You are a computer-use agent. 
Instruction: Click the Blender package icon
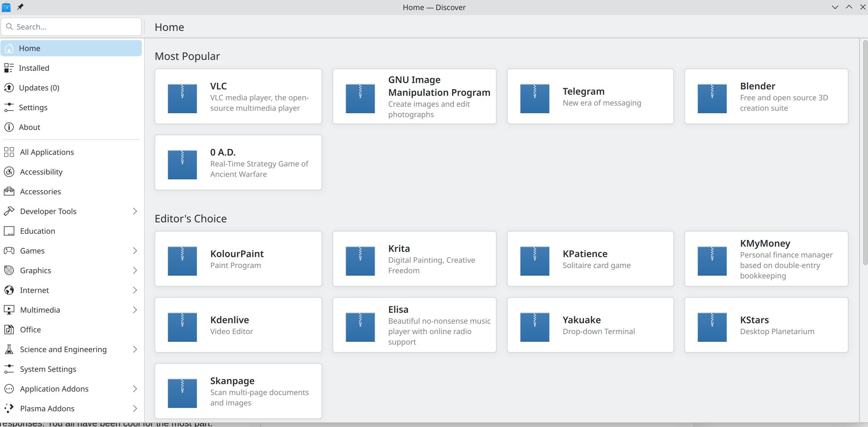pyautogui.click(x=712, y=98)
